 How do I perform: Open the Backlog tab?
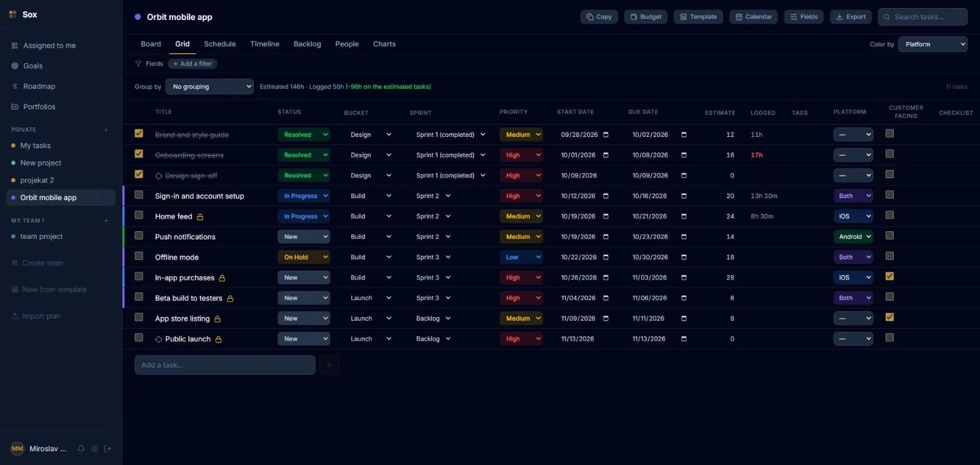point(307,44)
